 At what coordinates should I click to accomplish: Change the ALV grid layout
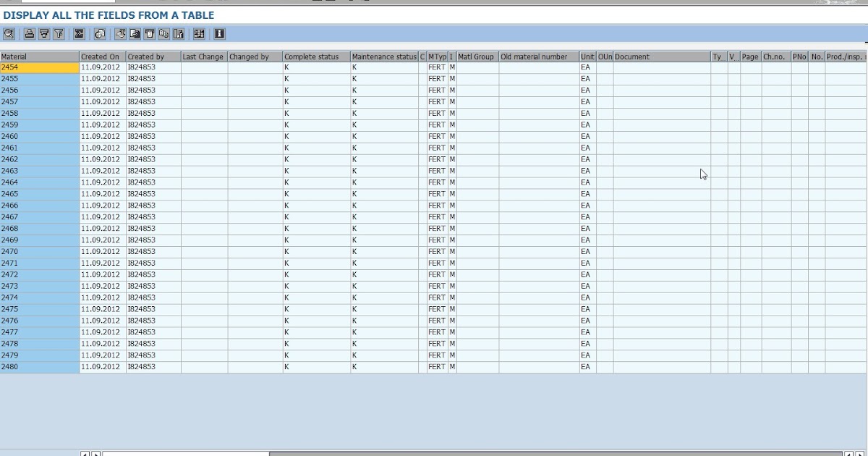click(x=199, y=33)
